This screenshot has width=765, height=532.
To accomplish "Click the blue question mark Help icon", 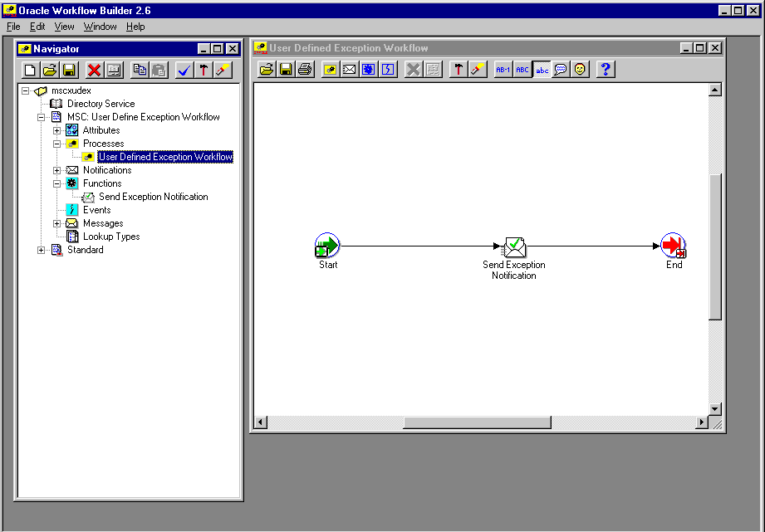I will pyautogui.click(x=606, y=69).
